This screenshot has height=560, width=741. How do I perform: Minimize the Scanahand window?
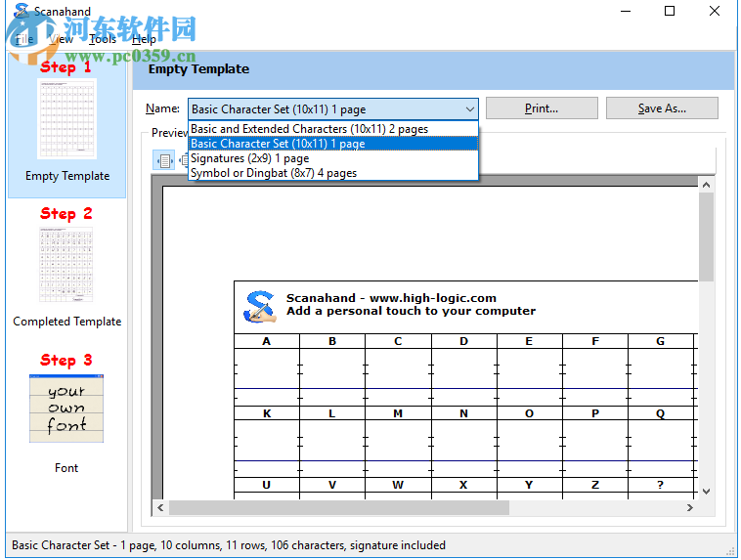626,11
